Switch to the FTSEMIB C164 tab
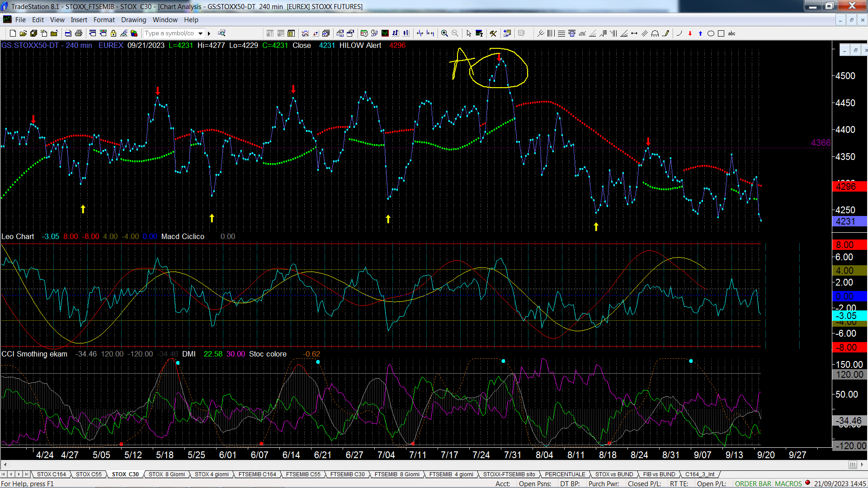The height and width of the screenshot is (488, 868). tap(257, 474)
